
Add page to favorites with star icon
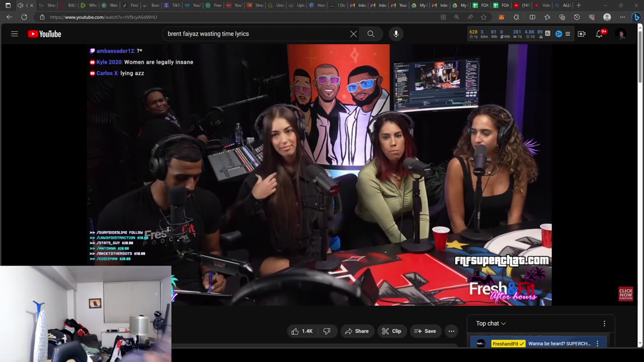tap(484, 17)
